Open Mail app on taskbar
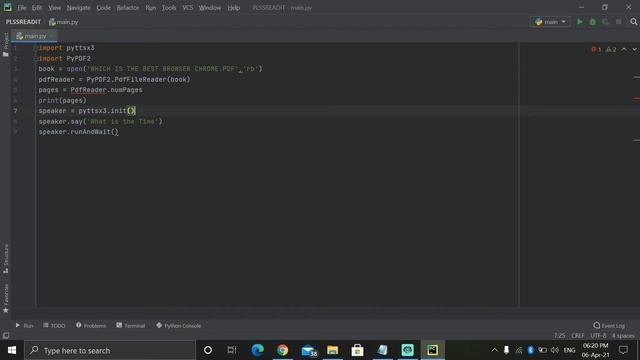The image size is (640, 360). point(308,350)
